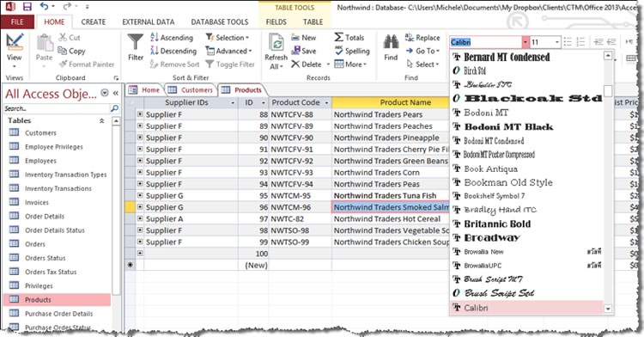Switch to the CREATE ribbon tab
This screenshot has width=644, height=337.
94,21
